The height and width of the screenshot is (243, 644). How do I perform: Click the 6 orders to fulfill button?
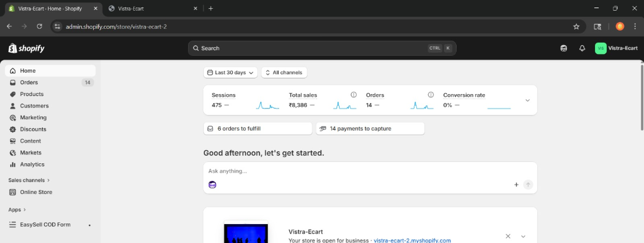click(x=258, y=129)
